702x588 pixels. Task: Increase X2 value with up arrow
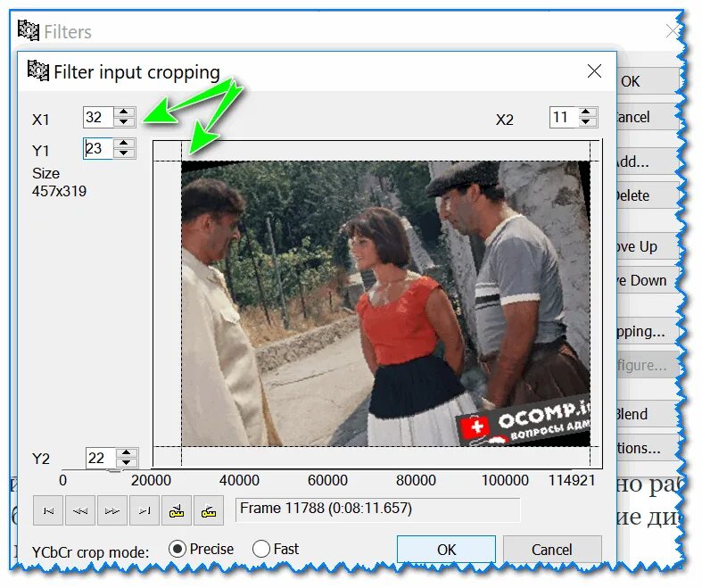pyautogui.click(x=586, y=112)
